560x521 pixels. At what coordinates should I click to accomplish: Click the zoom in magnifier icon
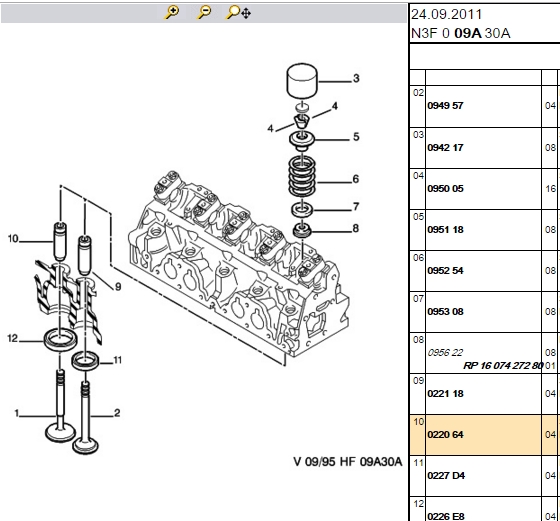[x=172, y=13]
